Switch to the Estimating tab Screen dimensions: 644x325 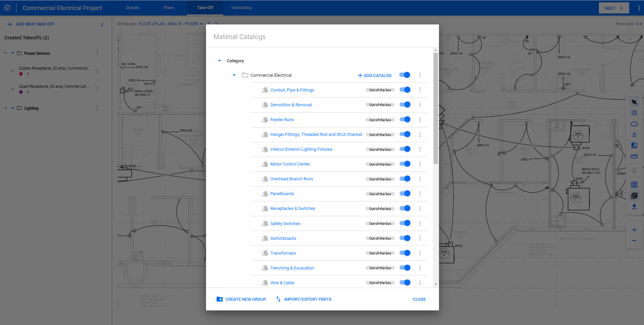pos(241,7)
